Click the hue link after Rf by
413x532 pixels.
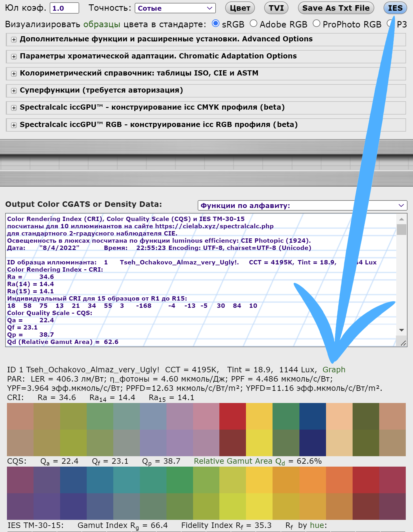[317, 525]
